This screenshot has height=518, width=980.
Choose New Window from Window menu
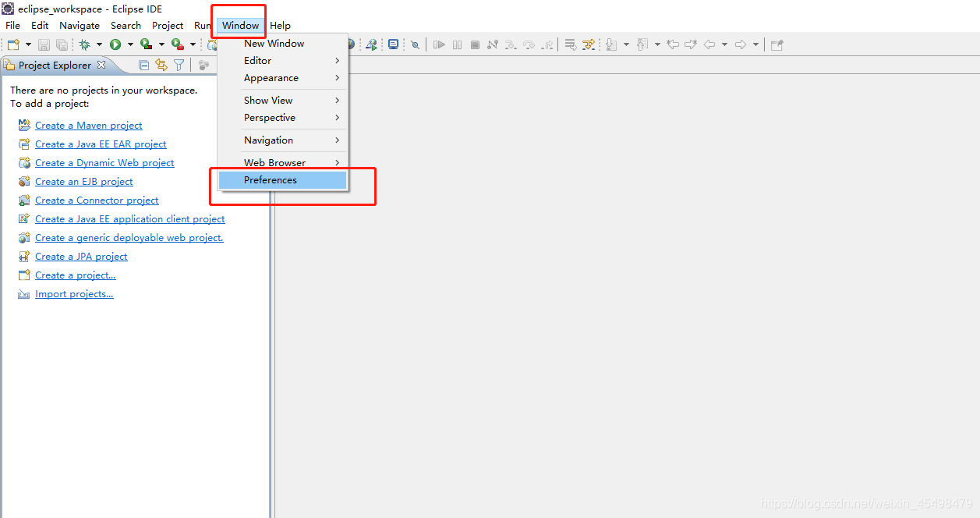click(283, 44)
